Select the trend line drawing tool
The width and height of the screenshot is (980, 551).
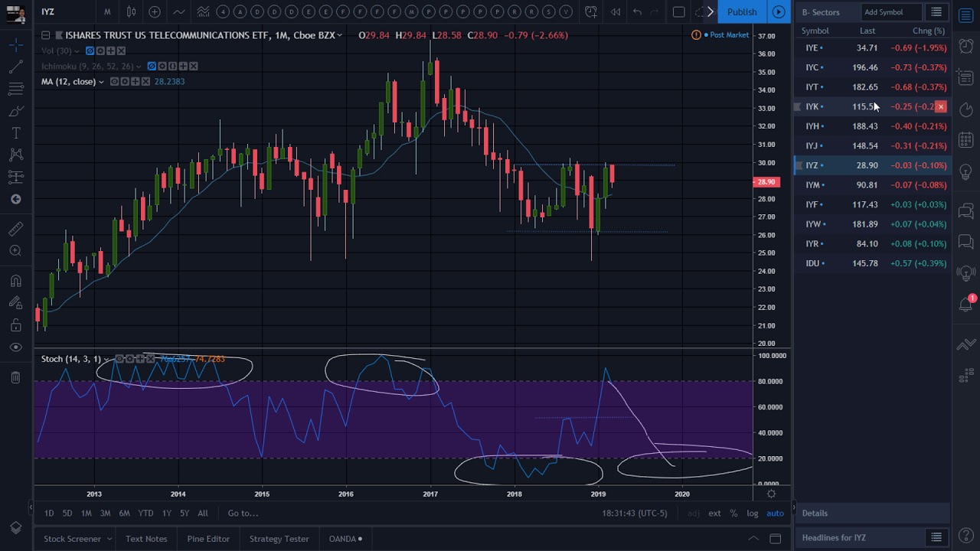15,67
